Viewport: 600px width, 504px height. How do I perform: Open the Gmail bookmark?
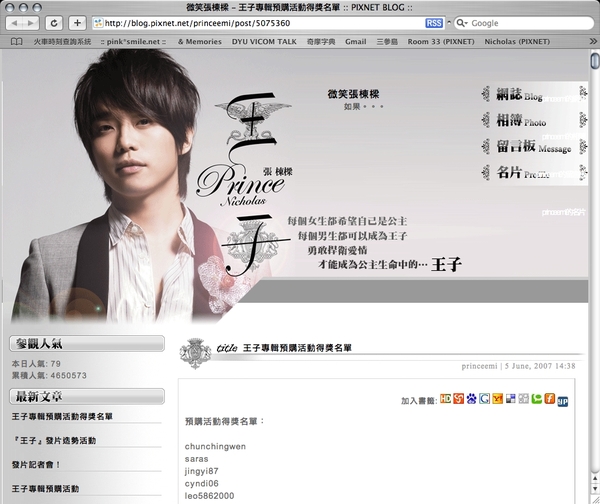pos(355,42)
